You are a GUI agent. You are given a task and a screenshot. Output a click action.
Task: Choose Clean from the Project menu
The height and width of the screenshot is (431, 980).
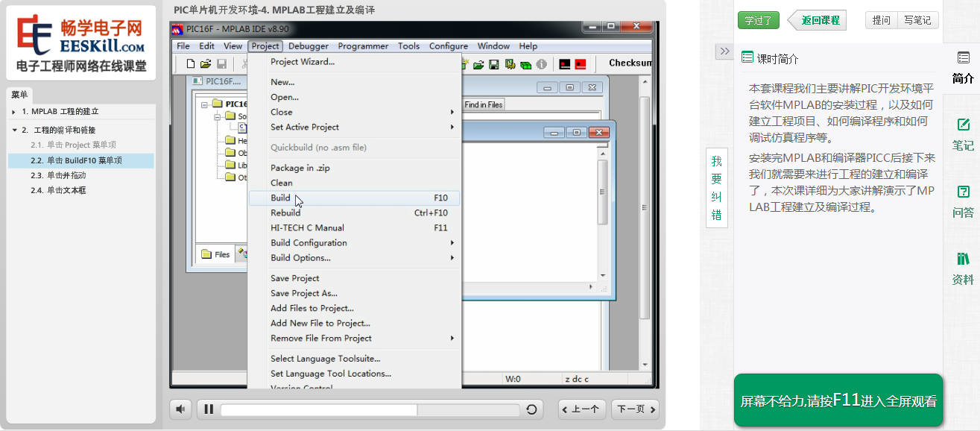354,183
